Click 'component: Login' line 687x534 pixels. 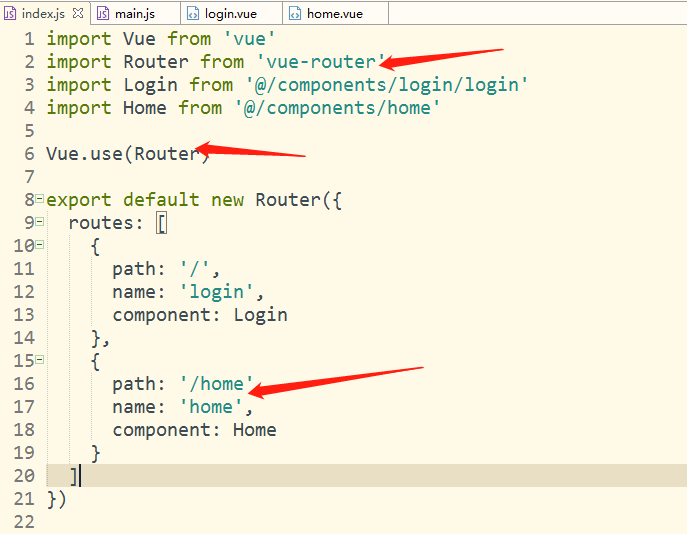pyautogui.click(x=200, y=315)
